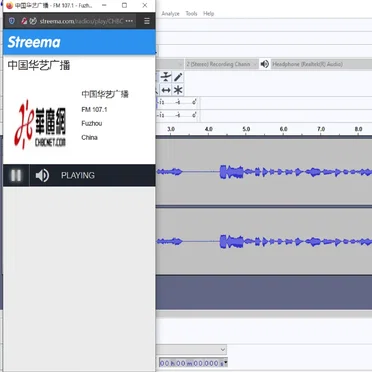Select the Time Shift tool in Audacity
Screen dimensions: 372x372
(166, 90)
